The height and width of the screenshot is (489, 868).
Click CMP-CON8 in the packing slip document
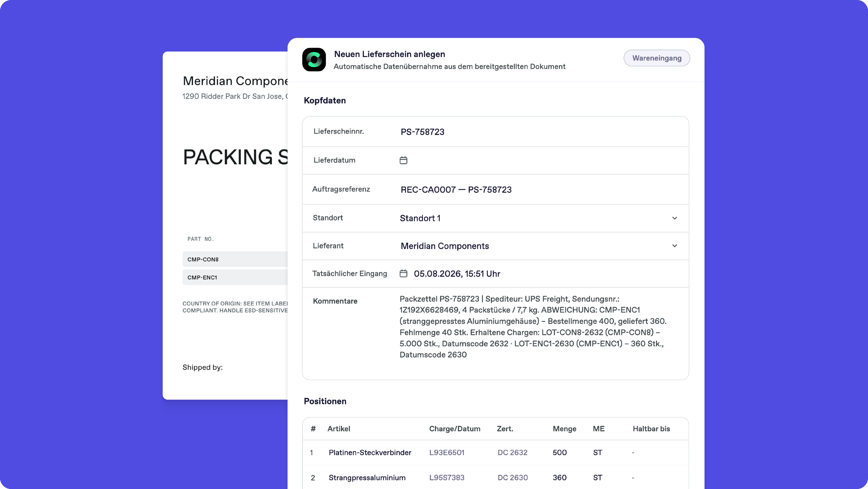203,259
